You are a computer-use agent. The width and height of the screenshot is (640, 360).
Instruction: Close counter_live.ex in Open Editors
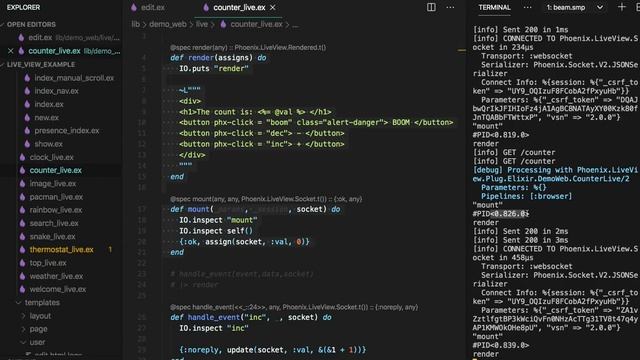(x=11, y=51)
